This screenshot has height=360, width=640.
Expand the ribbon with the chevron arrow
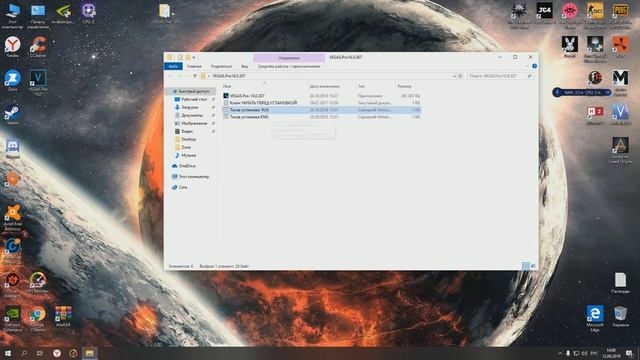(527, 66)
